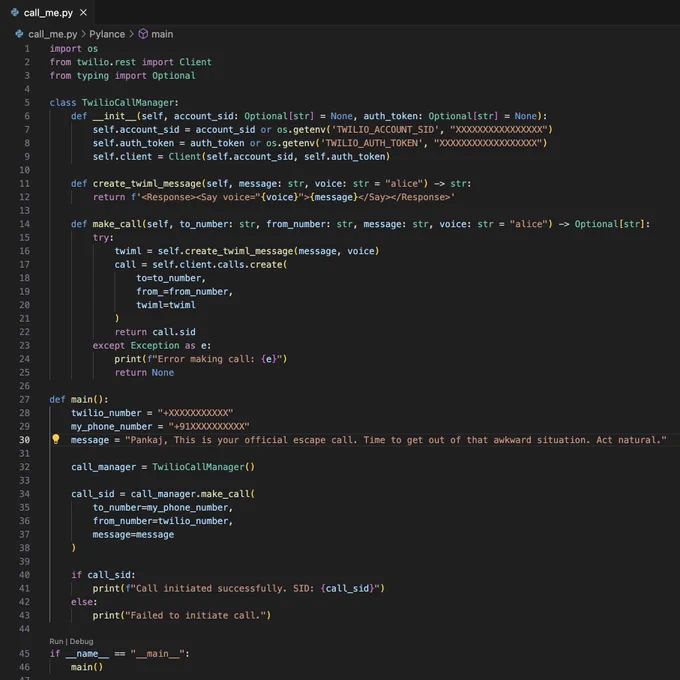
Task: Click the Run code lens link
Action: click(56, 641)
